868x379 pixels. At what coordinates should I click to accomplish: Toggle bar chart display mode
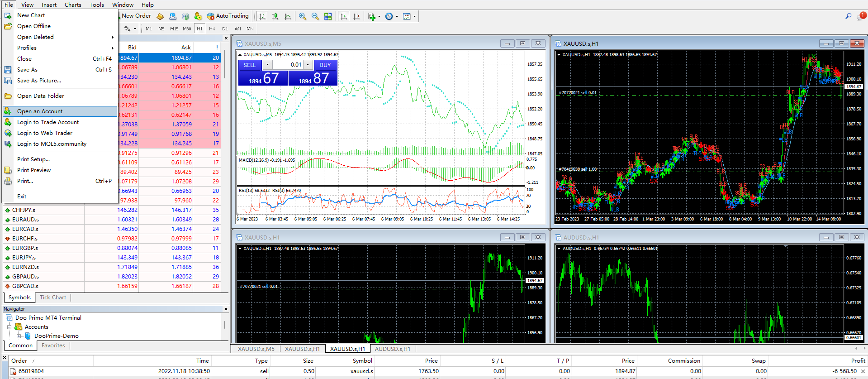[x=262, y=16]
